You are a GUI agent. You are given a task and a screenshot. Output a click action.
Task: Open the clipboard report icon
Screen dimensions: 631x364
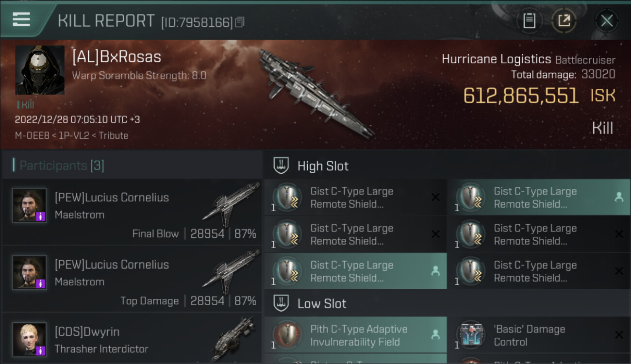coord(529,21)
